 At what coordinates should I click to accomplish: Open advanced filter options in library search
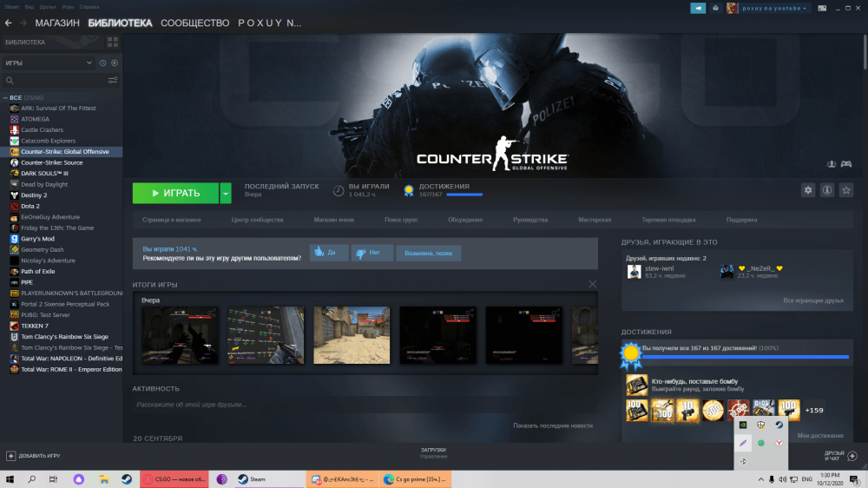[x=113, y=80]
